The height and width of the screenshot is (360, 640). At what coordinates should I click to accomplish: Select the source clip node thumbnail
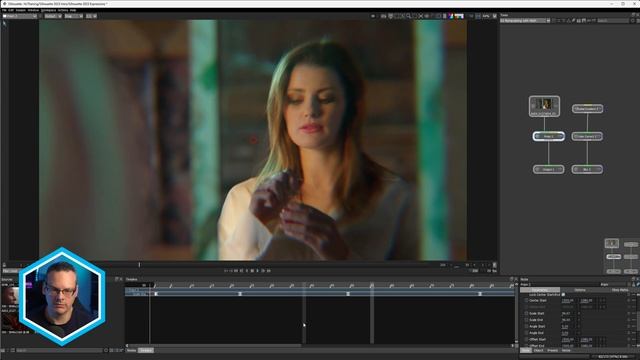[x=544, y=106]
